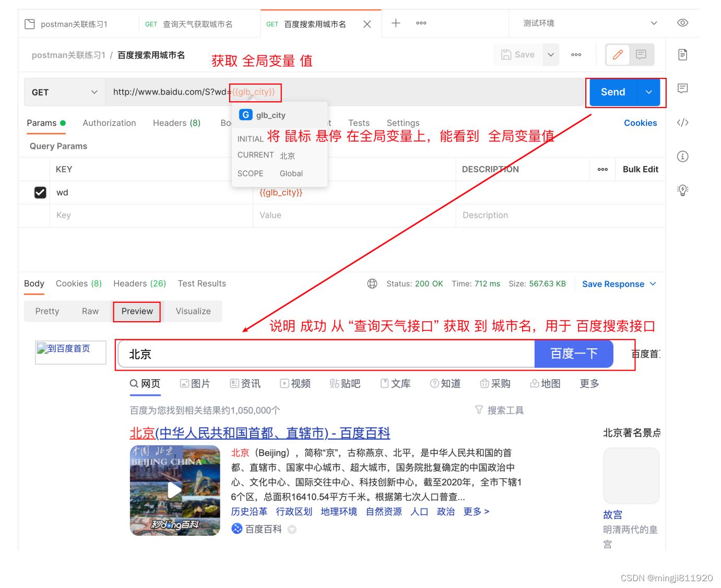The width and height of the screenshot is (721, 588).
Task: Send the request with Send button
Action: 613,92
